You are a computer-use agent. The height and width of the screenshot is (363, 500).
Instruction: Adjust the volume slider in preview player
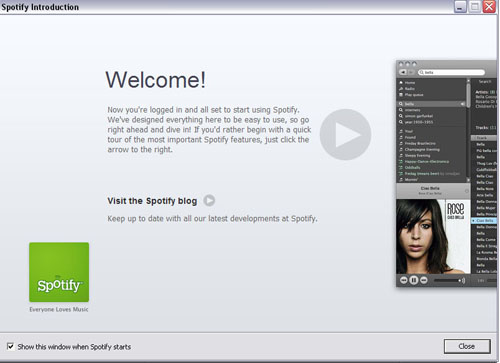(446, 281)
